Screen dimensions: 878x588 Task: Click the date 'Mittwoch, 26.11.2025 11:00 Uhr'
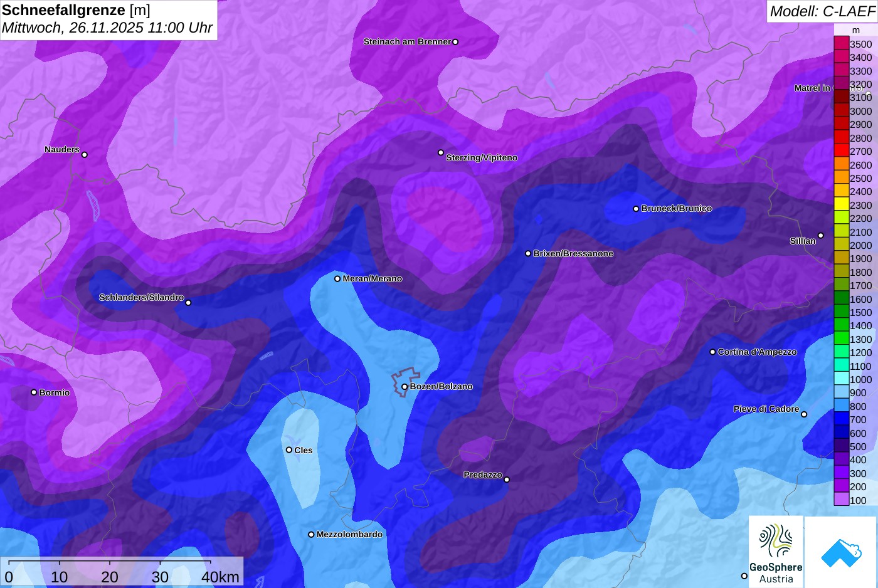107,28
